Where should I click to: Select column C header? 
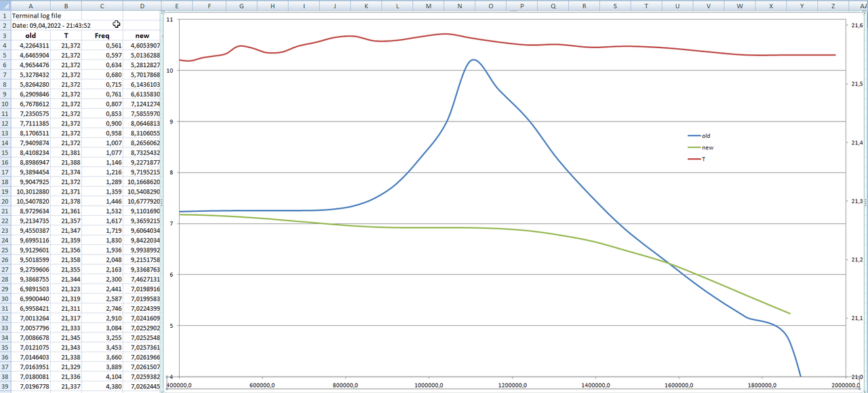point(102,5)
